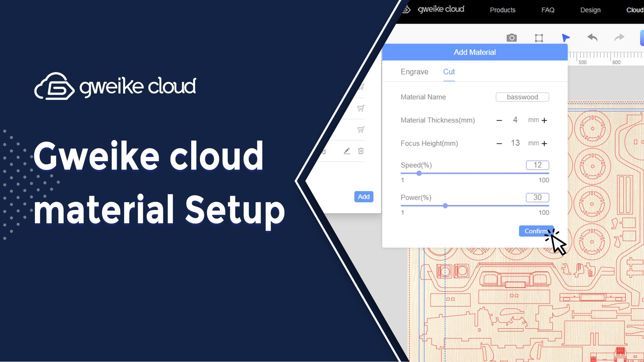Open the FAQ menu item

tap(548, 10)
